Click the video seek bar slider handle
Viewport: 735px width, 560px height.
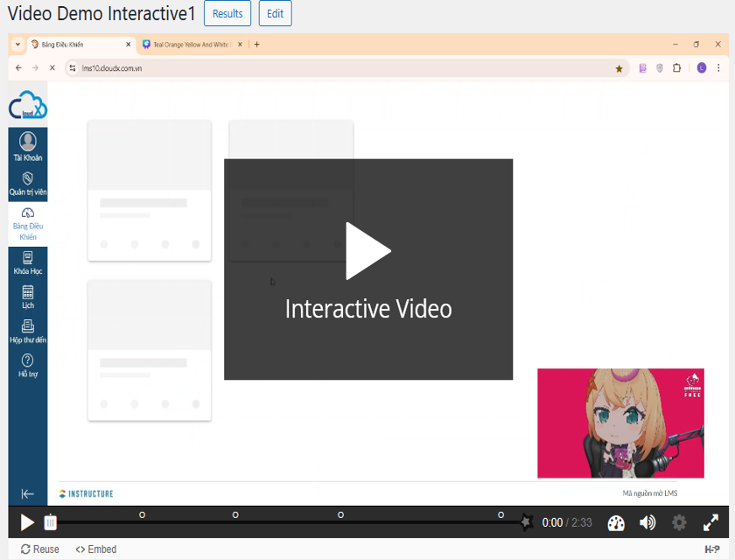click(51, 522)
